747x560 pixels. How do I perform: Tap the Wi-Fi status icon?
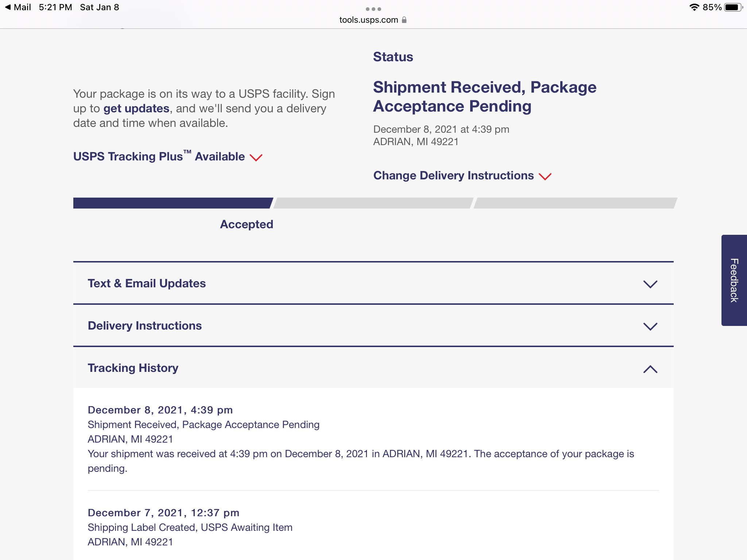[694, 7]
